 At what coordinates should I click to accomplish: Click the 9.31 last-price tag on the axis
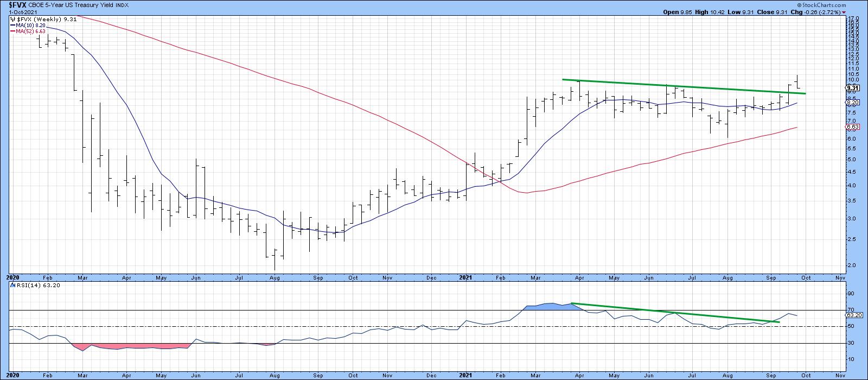(x=852, y=87)
